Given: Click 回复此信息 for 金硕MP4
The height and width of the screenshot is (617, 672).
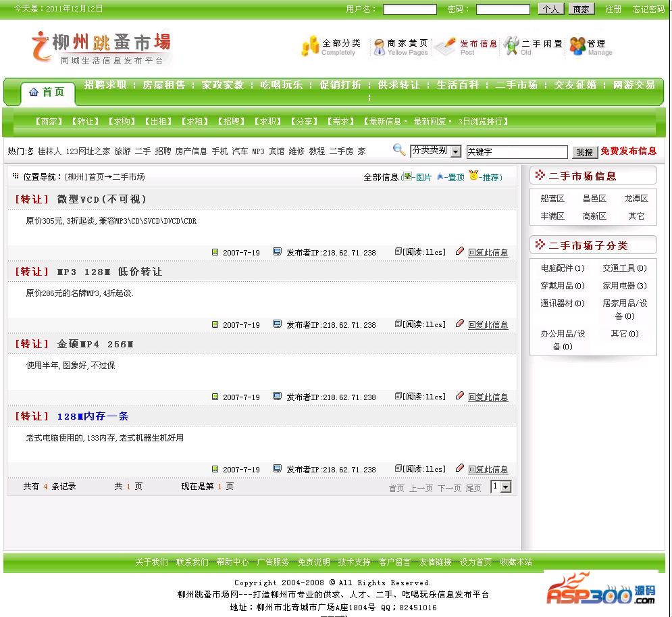Looking at the screenshot, I should 488,397.
